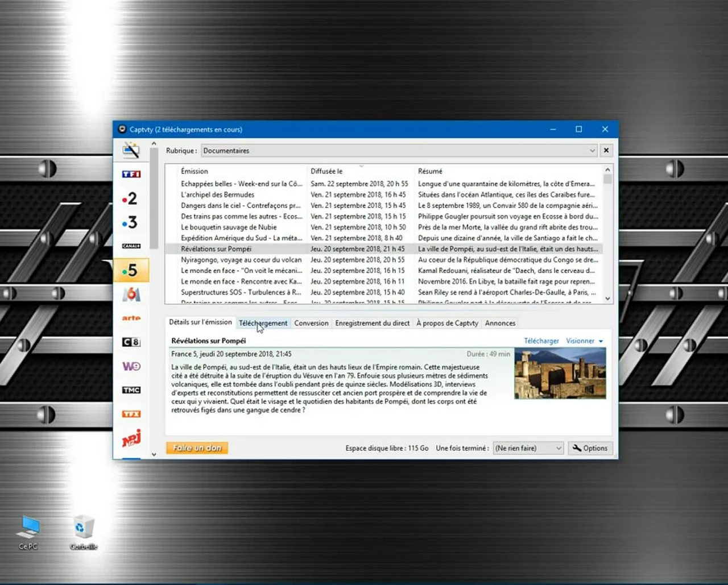Select the France 3 channel icon
Image resolution: width=728 pixels, height=585 pixels.
click(x=130, y=222)
